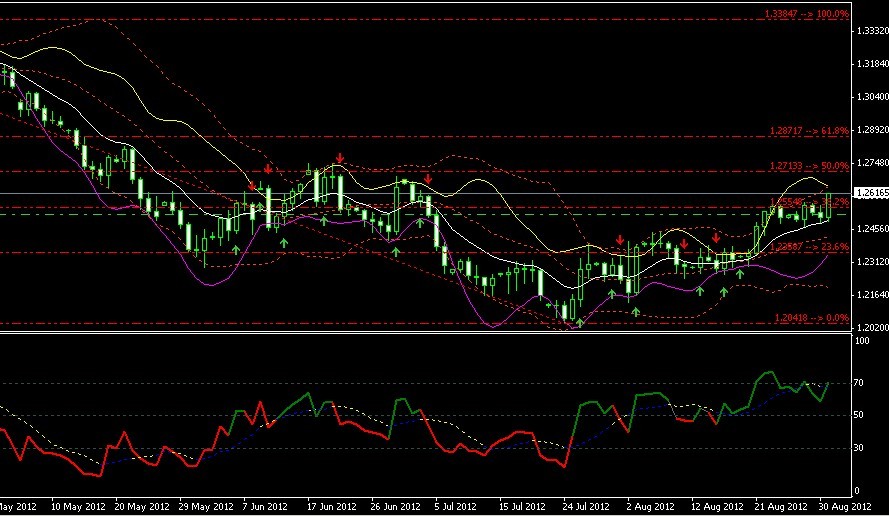Click the 1.20418 0.0% Fibonacci label
Screen dimensions: 889x517
[x=812, y=319]
